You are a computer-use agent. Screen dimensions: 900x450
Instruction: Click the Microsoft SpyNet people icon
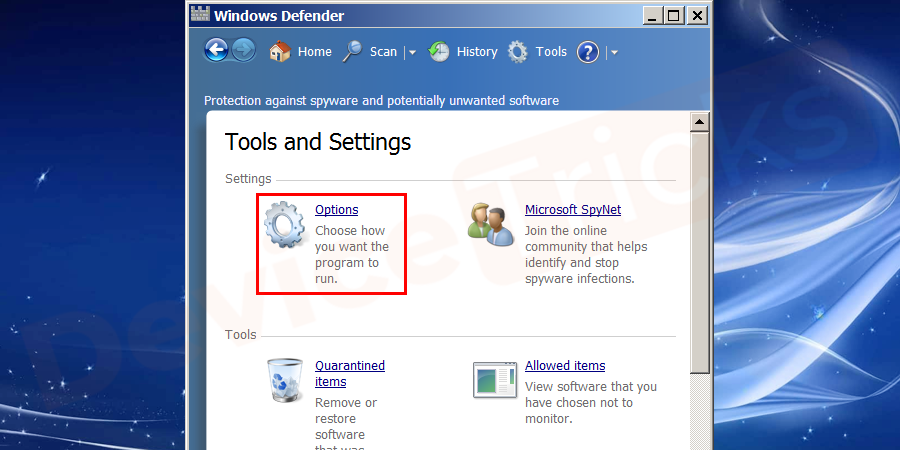(491, 225)
